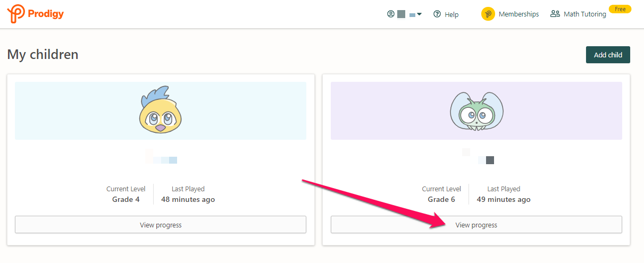Screen dimensions: 644x263
Task: Click the yellow Memberships badge icon
Action: coord(488,14)
